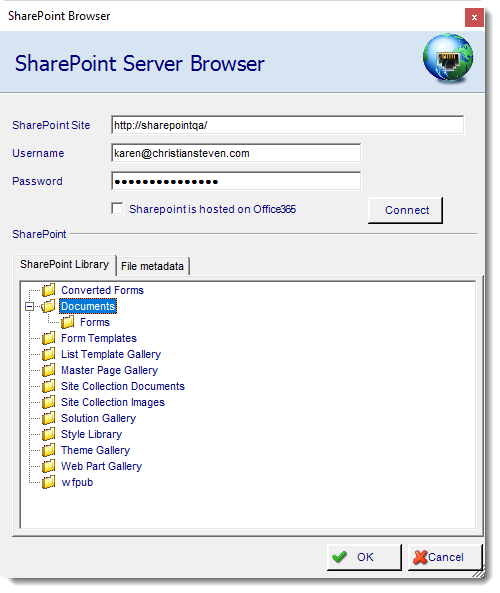This screenshot has width=500, height=593.
Task: Select the Theme Gallery label
Action: point(96,450)
